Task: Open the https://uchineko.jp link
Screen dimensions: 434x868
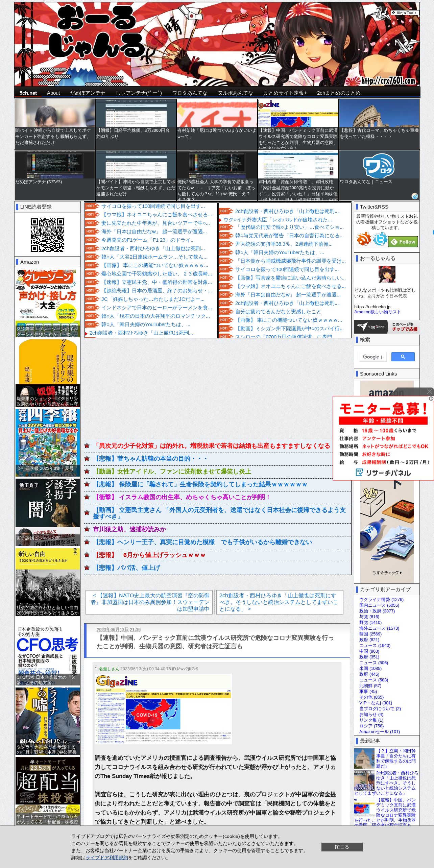Action: 372,307
